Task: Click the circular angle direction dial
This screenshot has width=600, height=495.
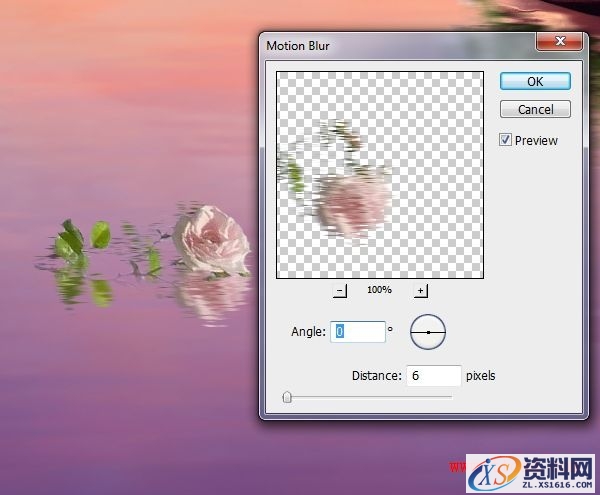Action: (428, 332)
